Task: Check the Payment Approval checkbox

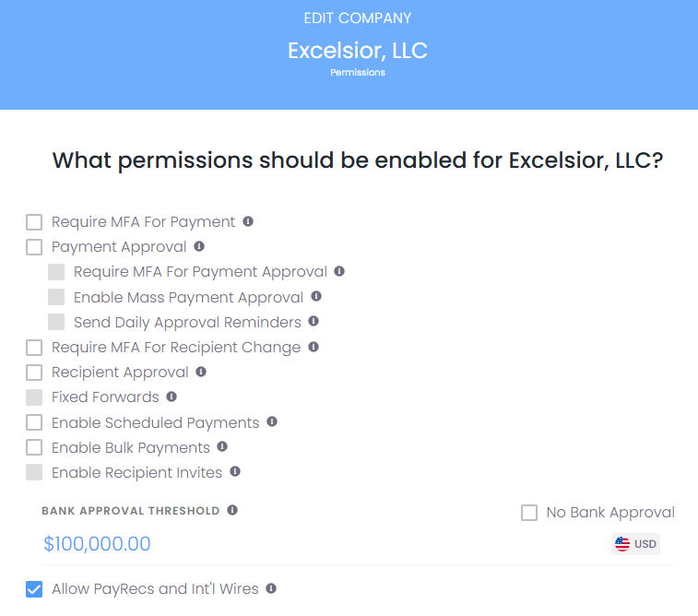Action: (x=34, y=247)
